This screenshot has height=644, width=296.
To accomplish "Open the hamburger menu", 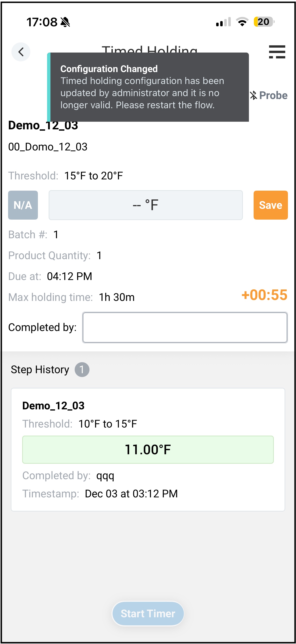I will (x=277, y=52).
